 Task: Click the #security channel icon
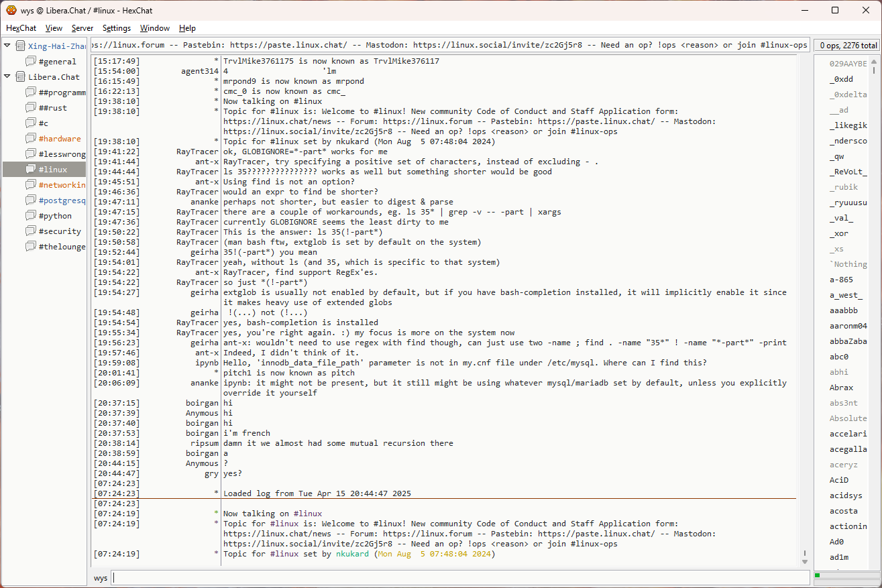(31, 231)
